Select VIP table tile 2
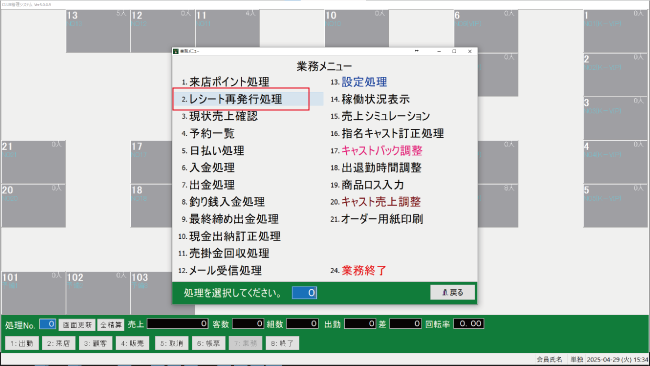Image resolution: width=650 pixels, height=366 pixels. tap(615, 75)
